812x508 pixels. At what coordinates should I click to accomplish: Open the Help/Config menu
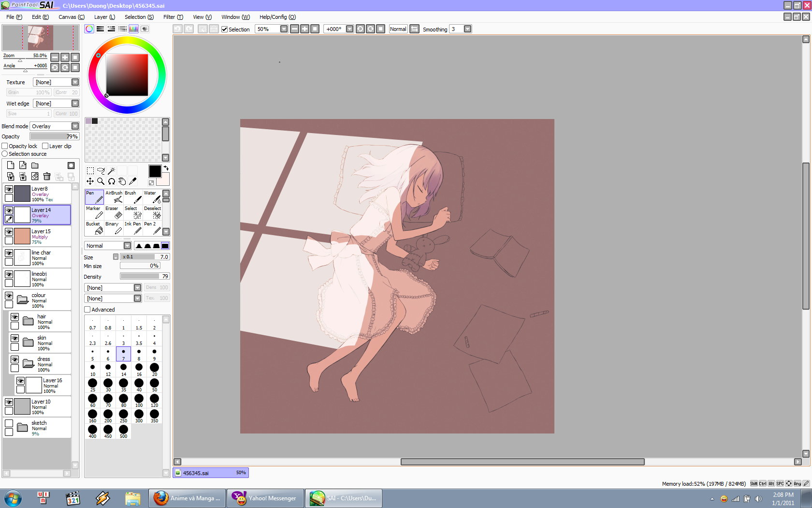pyautogui.click(x=277, y=17)
